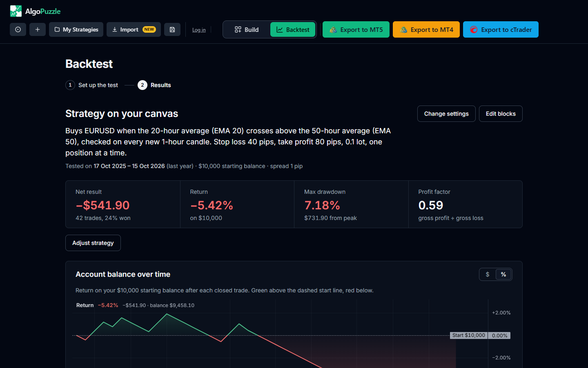
Task: Select step 2 Results
Action: click(154, 85)
